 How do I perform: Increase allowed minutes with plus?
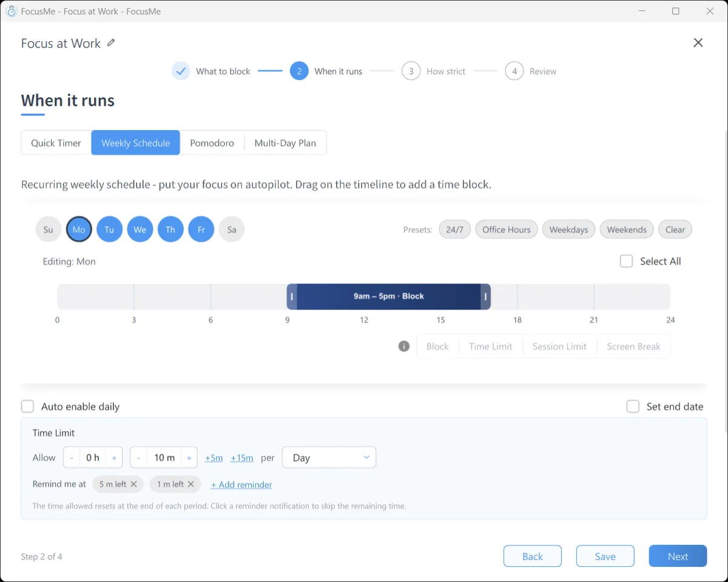click(x=189, y=458)
